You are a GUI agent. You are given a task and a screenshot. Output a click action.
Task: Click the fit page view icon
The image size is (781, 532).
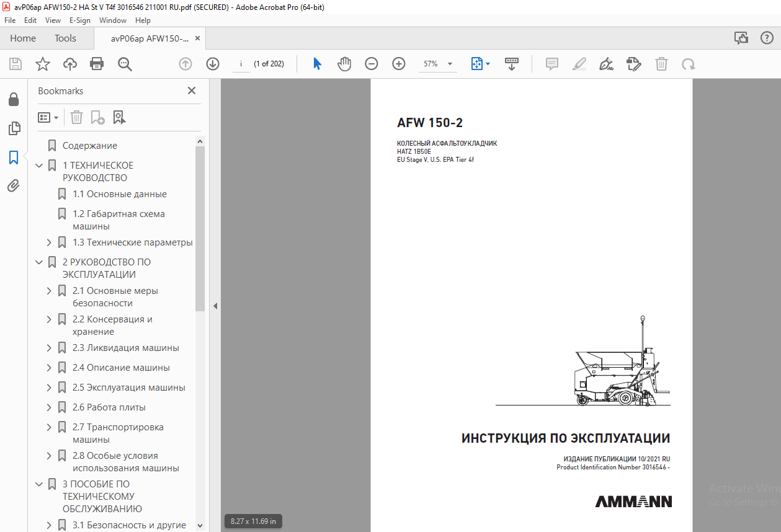tap(477, 64)
